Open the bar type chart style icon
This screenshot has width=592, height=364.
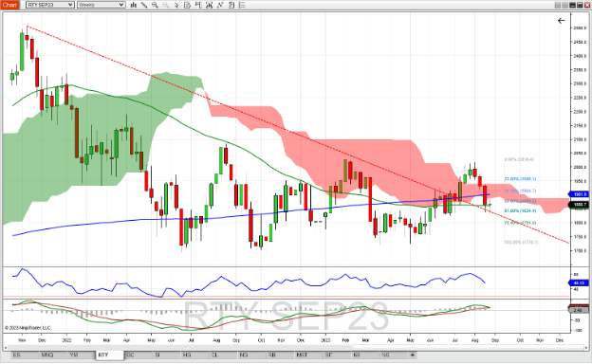133,5
